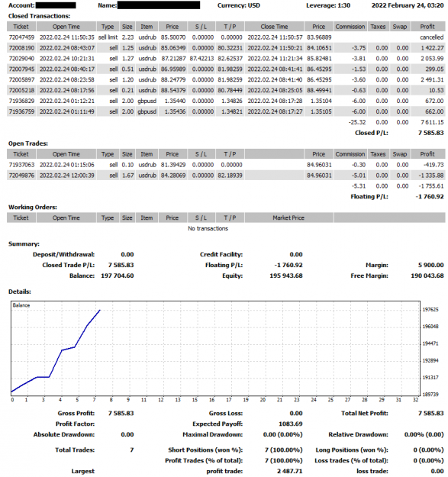Screen dimensions: 448x477
Task: Click profit value 1 422.27
Action: coord(432,48)
